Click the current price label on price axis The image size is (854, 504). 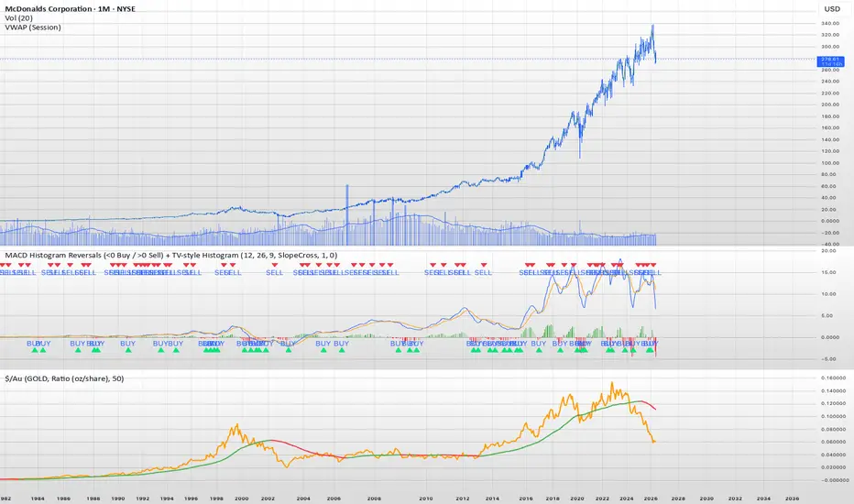[830, 61]
